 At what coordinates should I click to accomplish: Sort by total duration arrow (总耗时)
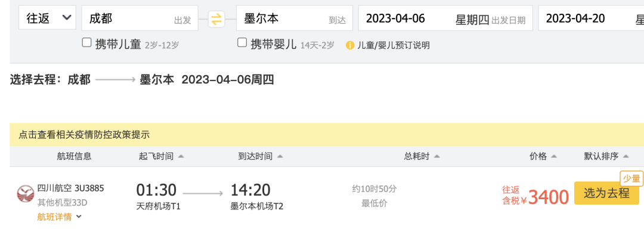click(x=436, y=156)
